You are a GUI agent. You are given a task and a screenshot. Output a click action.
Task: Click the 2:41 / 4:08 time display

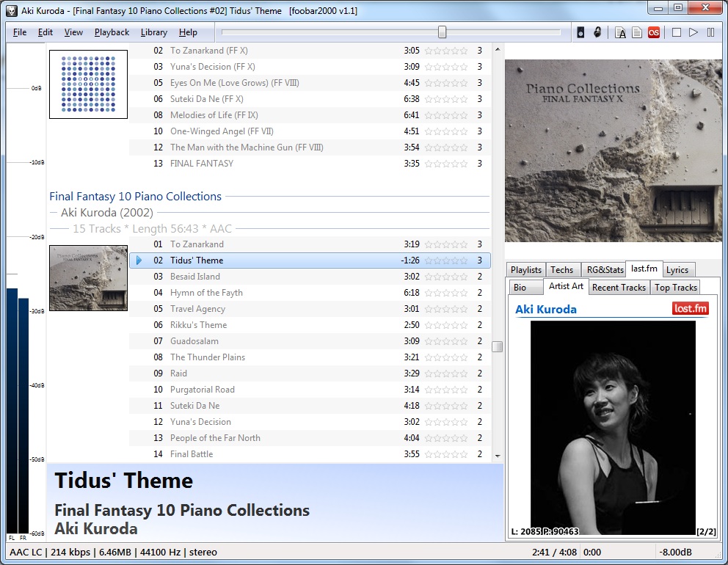(554, 553)
